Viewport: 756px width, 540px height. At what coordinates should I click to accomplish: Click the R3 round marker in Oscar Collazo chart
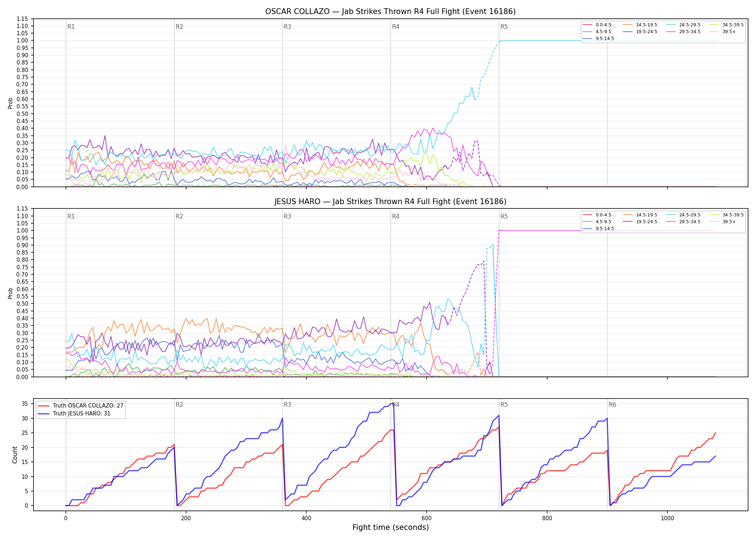tap(287, 27)
